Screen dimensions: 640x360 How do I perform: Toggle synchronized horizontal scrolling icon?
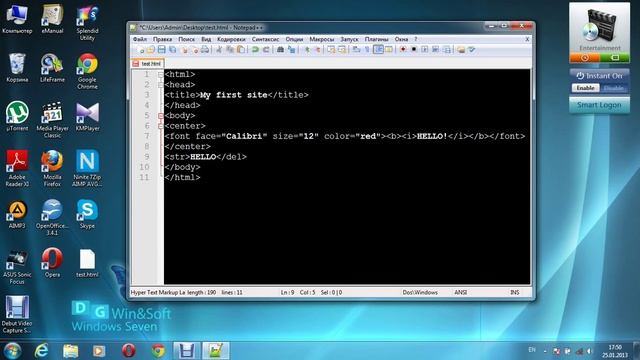(342, 50)
